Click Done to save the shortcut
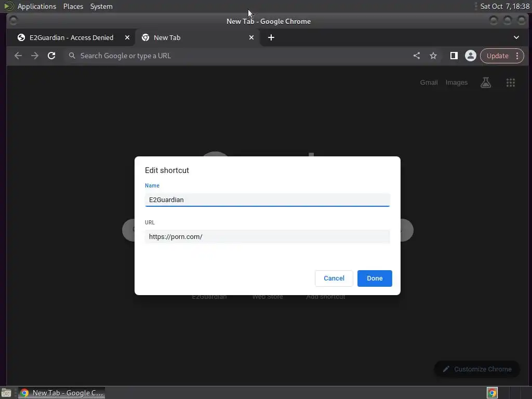 (375, 278)
